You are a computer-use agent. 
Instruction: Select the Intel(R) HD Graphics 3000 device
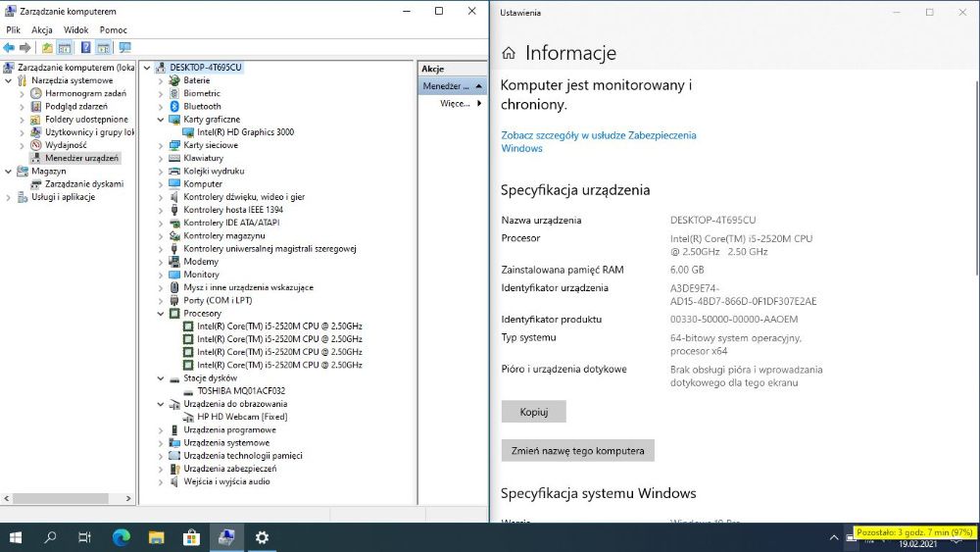point(245,132)
